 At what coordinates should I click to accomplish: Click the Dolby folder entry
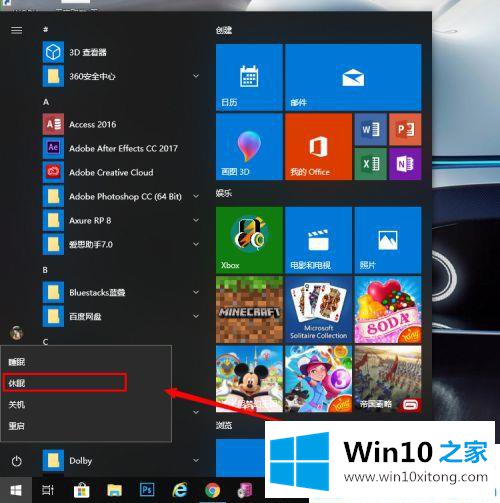tap(122, 461)
